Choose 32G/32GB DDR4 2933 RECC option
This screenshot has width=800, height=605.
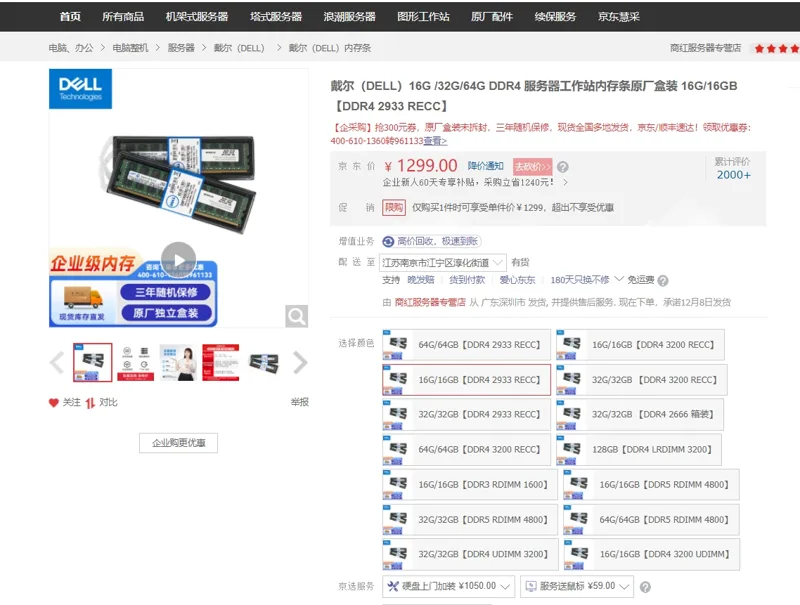click(x=466, y=415)
